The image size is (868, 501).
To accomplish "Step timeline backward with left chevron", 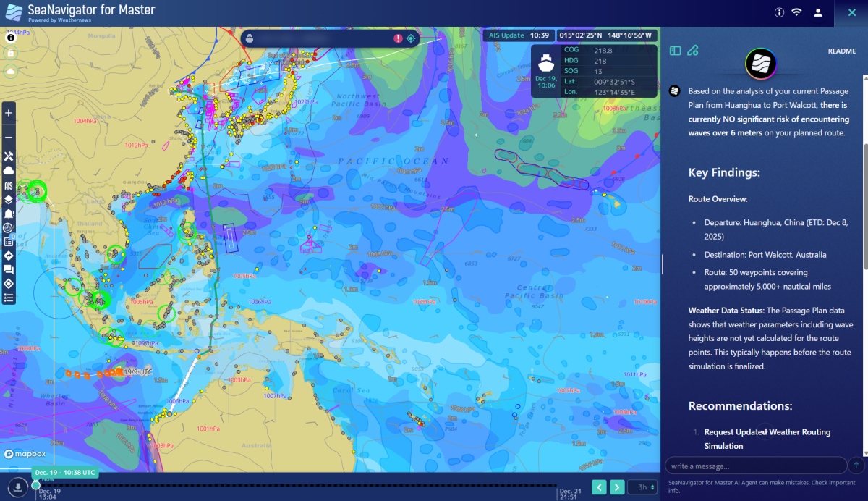I will point(599,487).
